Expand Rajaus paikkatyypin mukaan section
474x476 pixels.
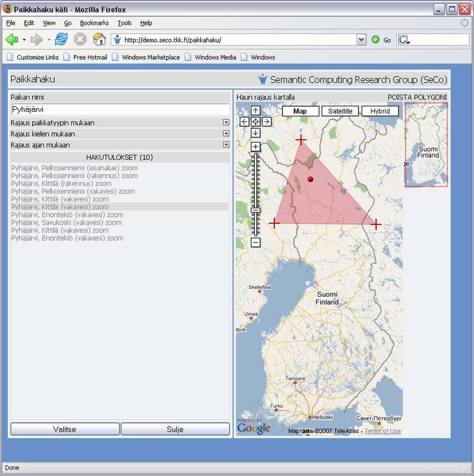tap(226, 122)
